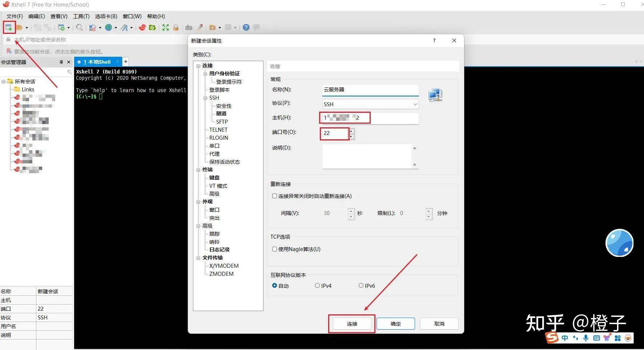The width and height of the screenshot is (644, 350).
Task: Select the IPv6 radio button
Action: click(x=361, y=286)
